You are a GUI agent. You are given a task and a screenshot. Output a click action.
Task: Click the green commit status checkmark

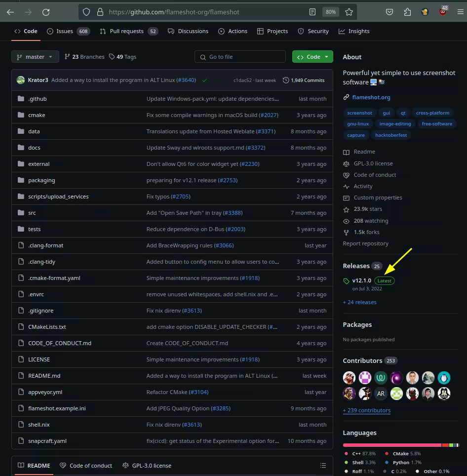pos(204,80)
